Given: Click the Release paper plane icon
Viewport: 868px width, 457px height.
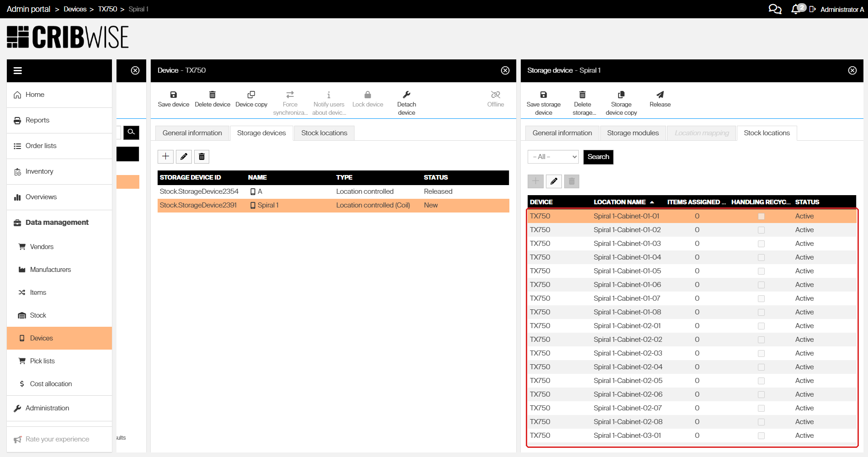Looking at the screenshot, I should [660, 95].
